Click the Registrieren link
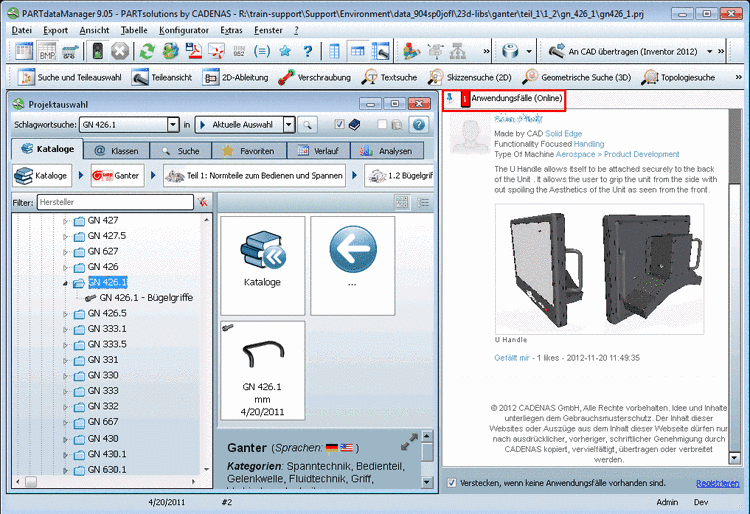Image resolution: width=750 pixels, height=514 pixels. pos(717,483)
